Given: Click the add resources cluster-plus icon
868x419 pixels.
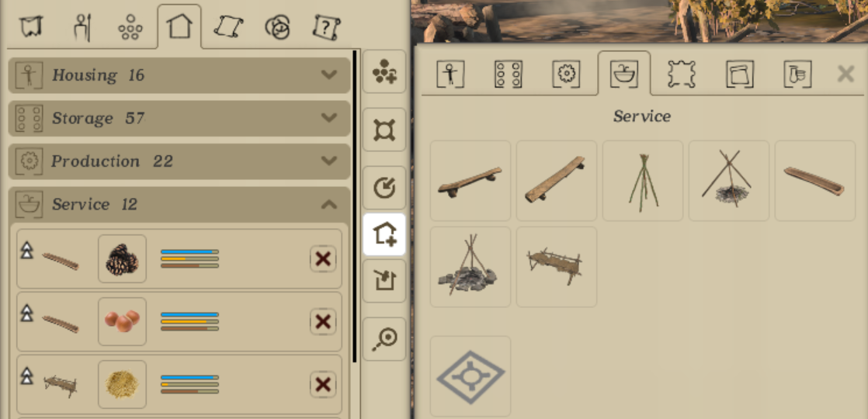Looking at the screenshot, I should (x=384, y=71).
